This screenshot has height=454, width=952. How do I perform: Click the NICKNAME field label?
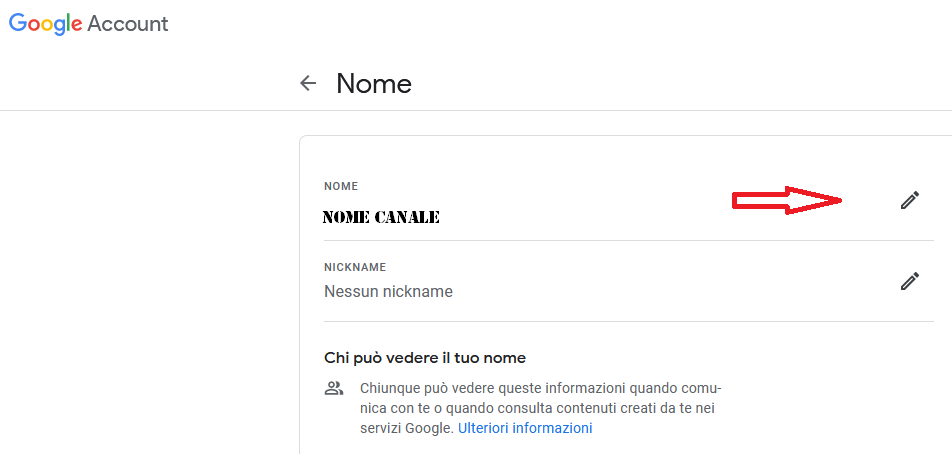point(355,267)
